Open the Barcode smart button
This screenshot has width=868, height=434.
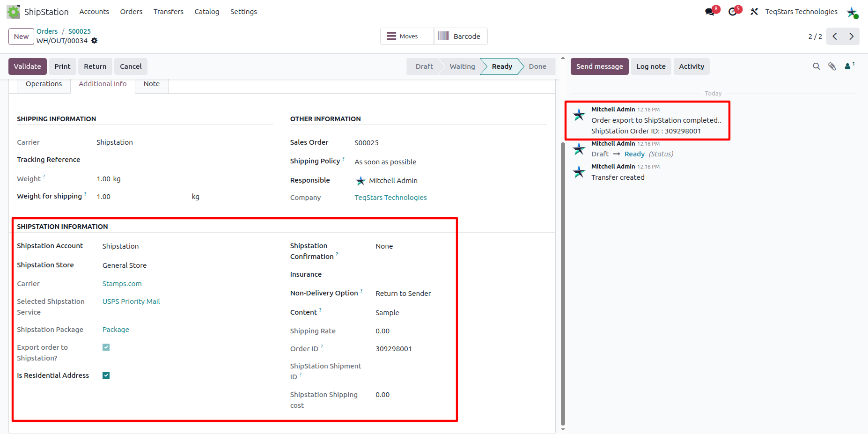pos(461,37)
